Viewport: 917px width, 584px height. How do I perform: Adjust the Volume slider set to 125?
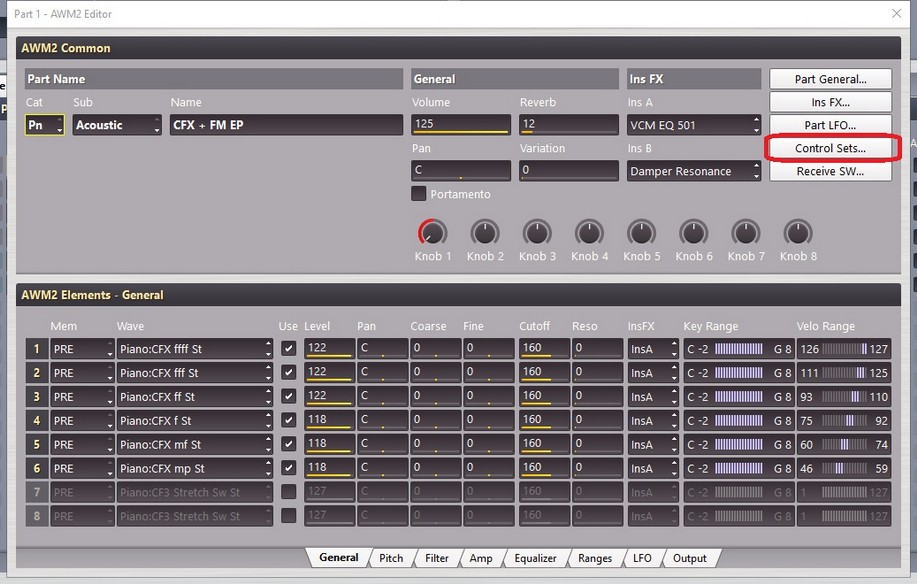(x=461, y=125)
